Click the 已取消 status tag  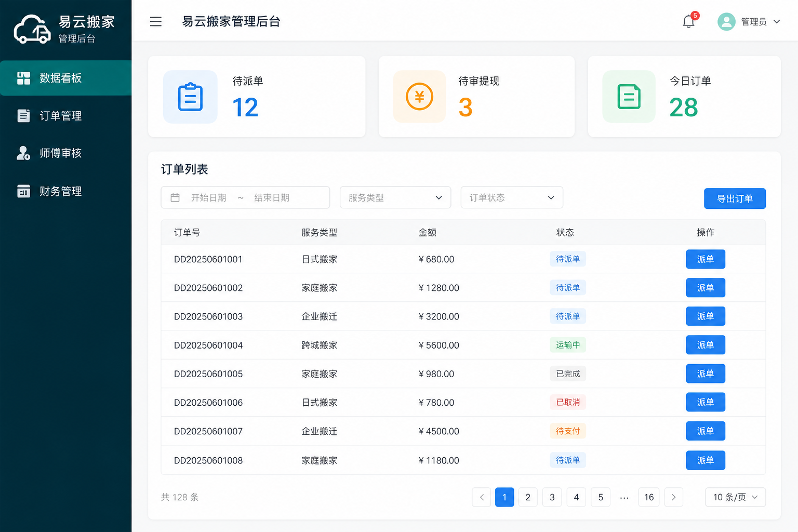(568, 402)
